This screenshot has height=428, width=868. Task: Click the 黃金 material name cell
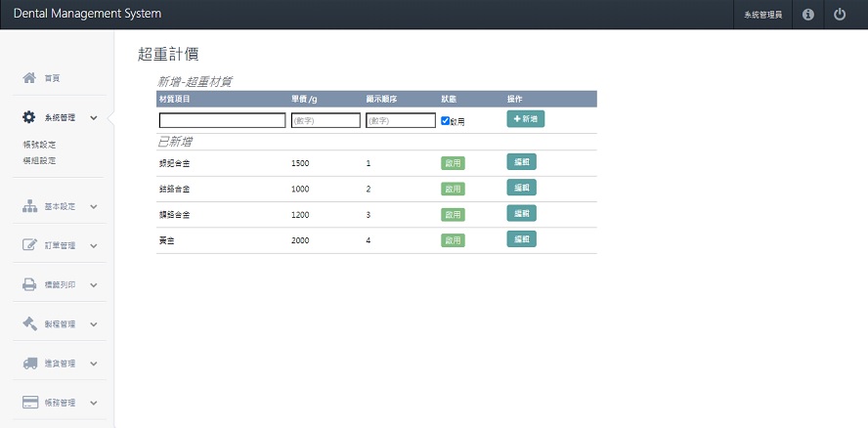point(166,240)
